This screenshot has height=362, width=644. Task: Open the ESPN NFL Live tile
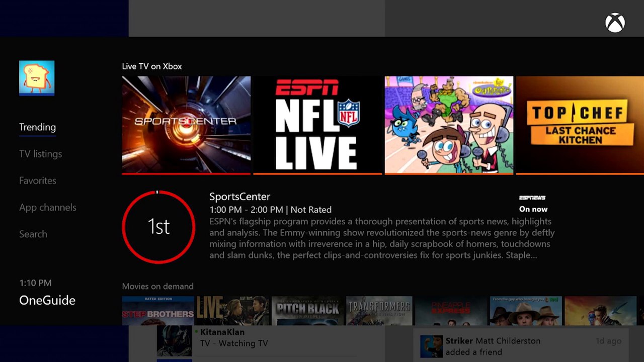317,125
